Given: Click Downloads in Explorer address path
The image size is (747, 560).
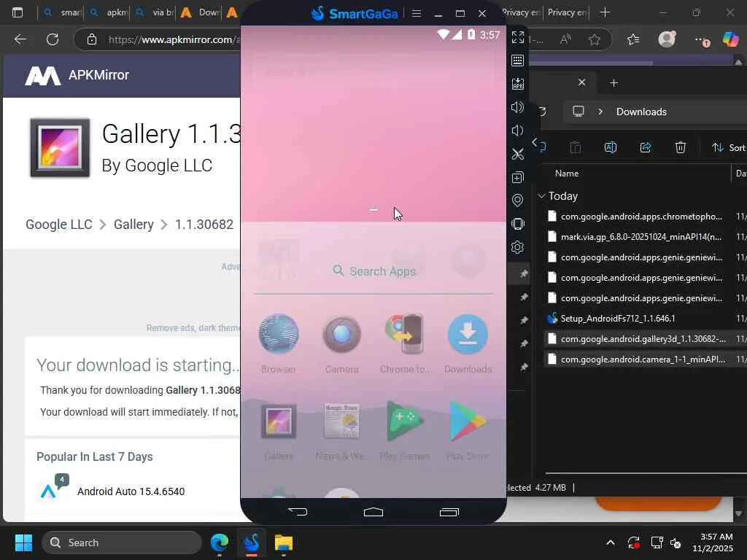Looking at the screenshot, I should [641, 112].
